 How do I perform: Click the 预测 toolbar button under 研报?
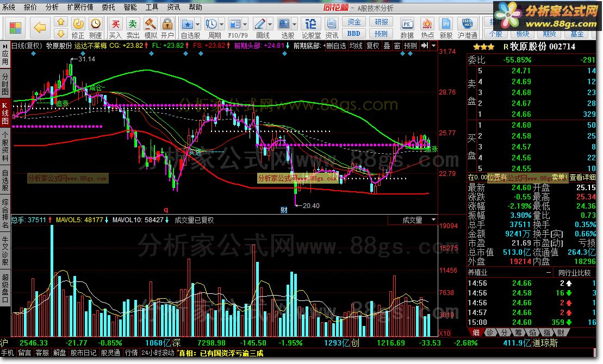point(381,34)
